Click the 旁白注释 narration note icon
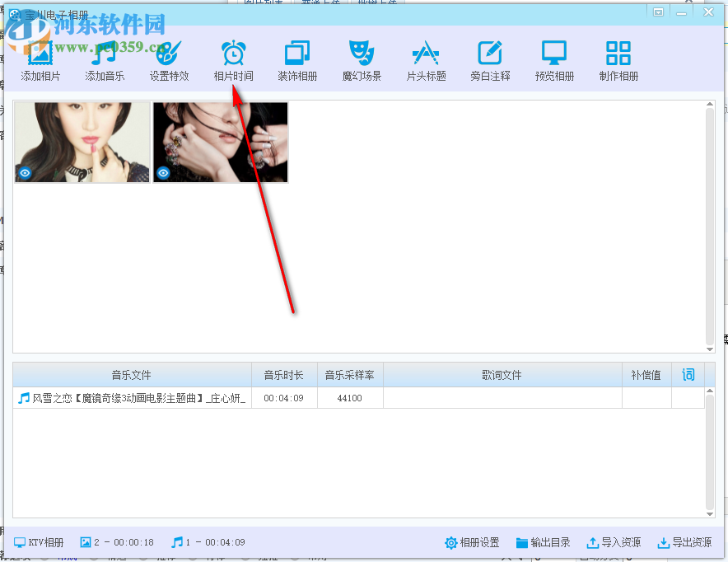 tap(490, 53)
